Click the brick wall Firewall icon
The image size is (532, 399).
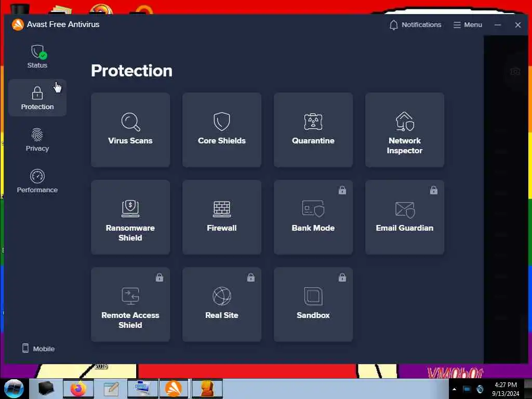pyautogui.click(x=222, y=209)
